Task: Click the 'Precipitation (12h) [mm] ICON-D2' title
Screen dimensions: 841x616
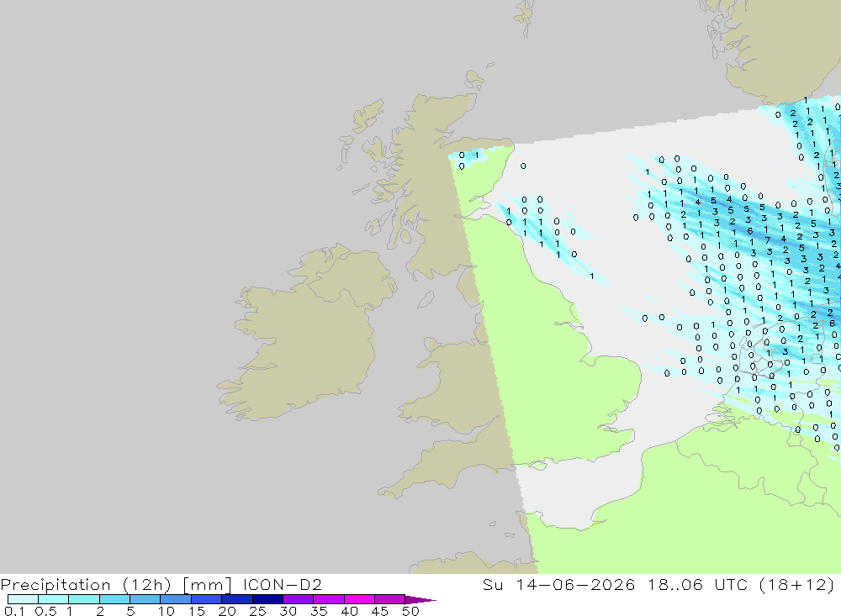Action: point(161,584)
